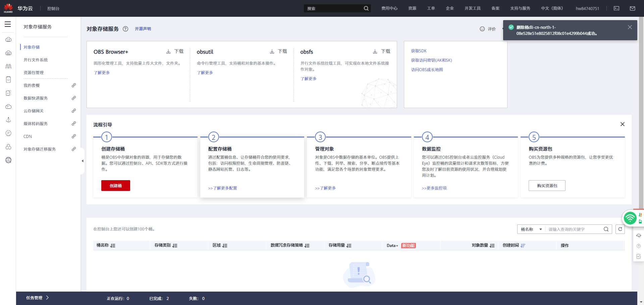
Task: Click 了解更多 under obsutil
Action: point(205,72)
